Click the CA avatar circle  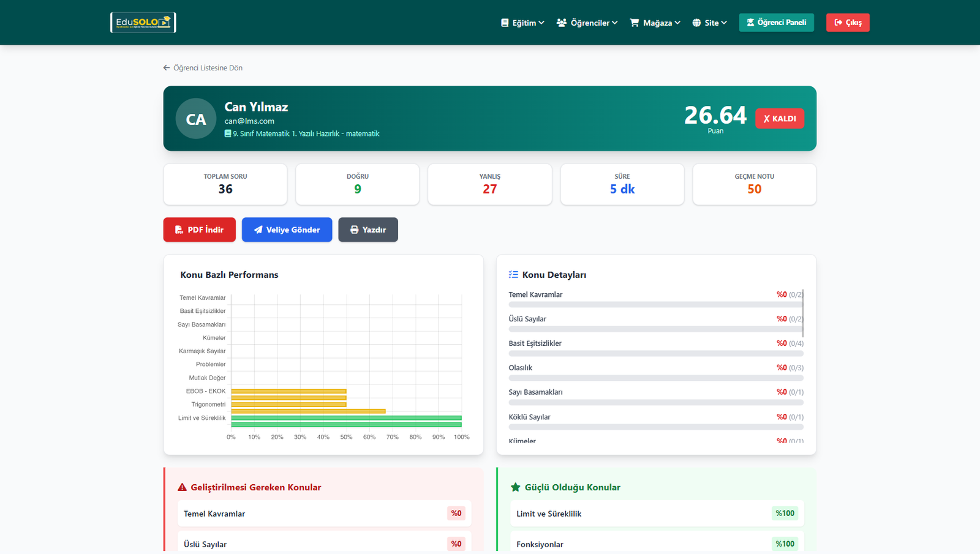pos(196,119)
